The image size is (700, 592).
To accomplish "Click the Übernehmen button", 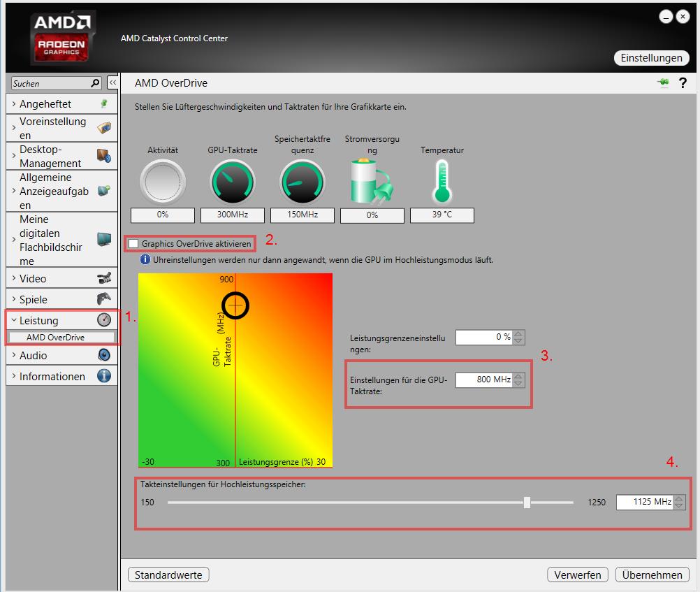I will [652, 575].
